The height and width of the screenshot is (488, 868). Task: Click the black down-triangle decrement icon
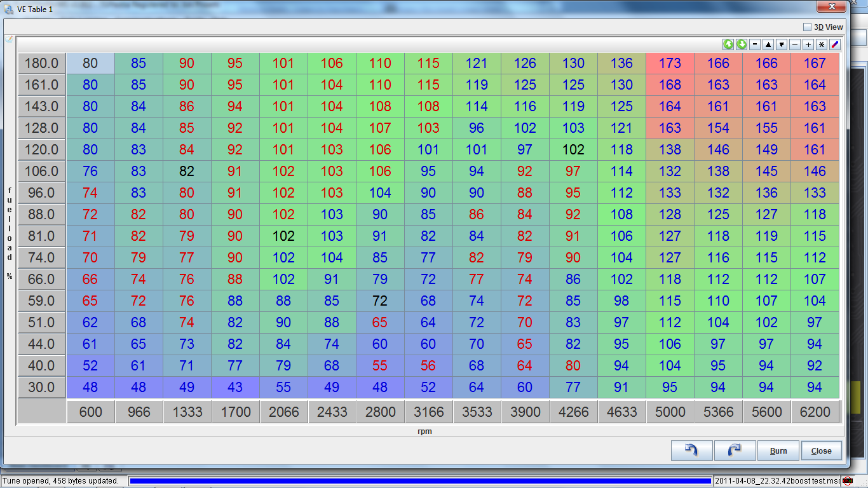click(x=782, y=44)
